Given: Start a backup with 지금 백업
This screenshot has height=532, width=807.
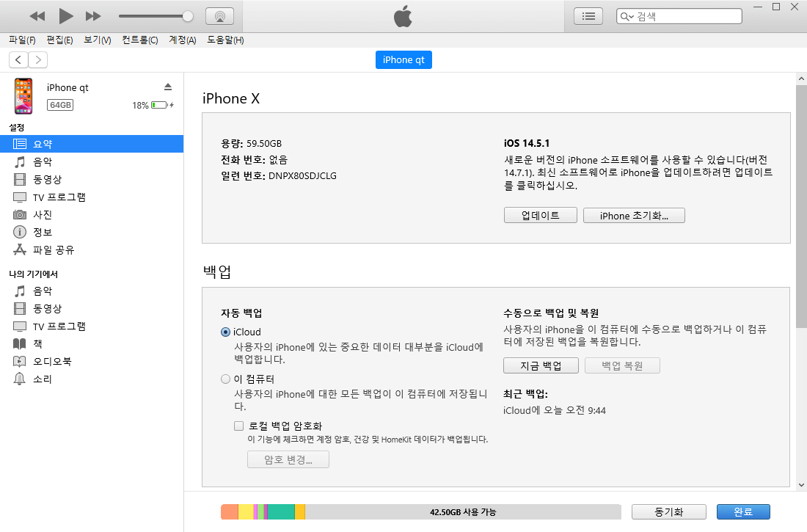Looking at the screenshot, I should (x=541, y=365).
